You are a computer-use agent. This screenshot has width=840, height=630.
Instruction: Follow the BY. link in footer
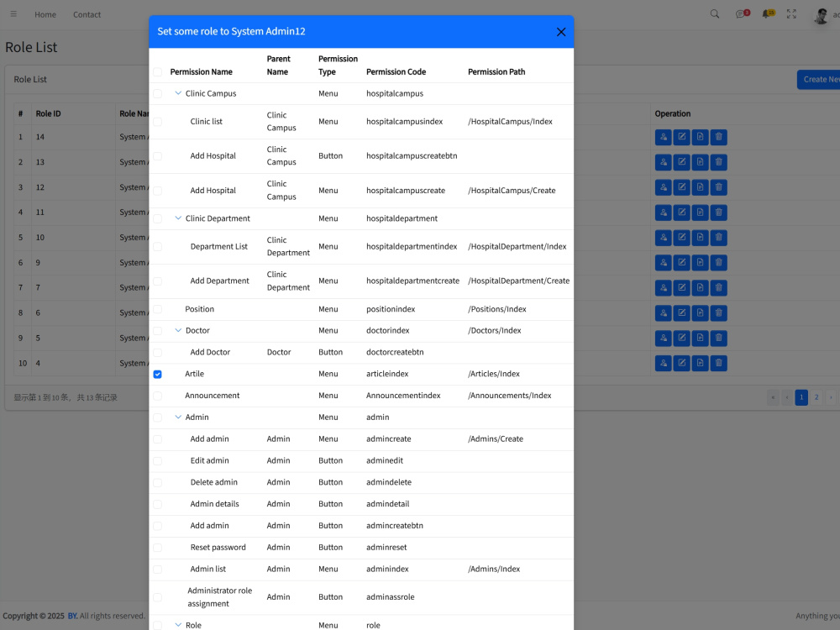[72, 616]
